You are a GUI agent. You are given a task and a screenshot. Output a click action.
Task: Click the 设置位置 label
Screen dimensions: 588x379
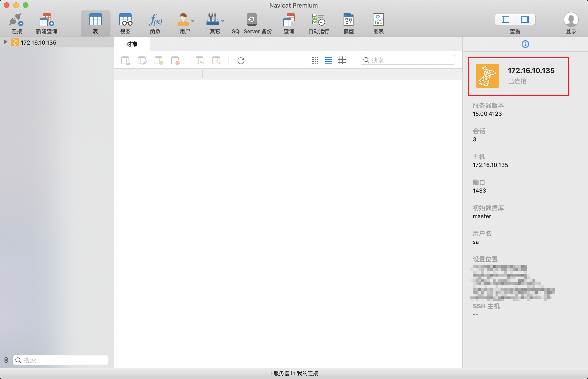tap(485, 259)
